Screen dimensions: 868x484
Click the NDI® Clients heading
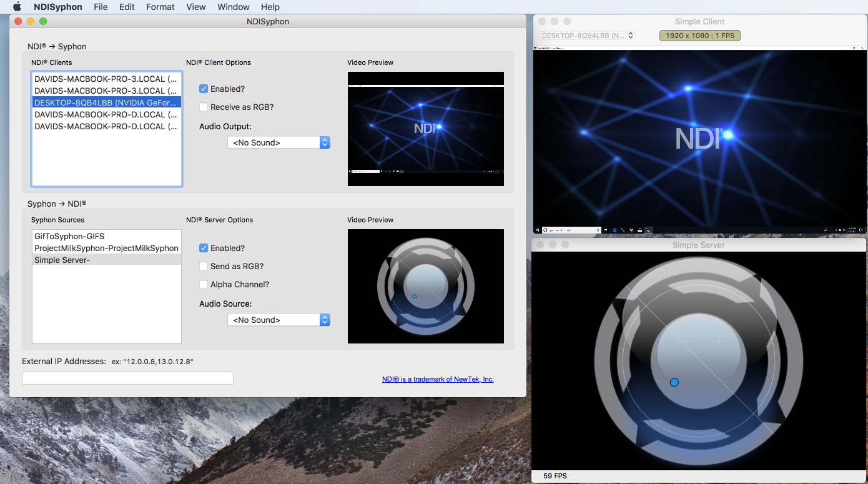[52, 62]
